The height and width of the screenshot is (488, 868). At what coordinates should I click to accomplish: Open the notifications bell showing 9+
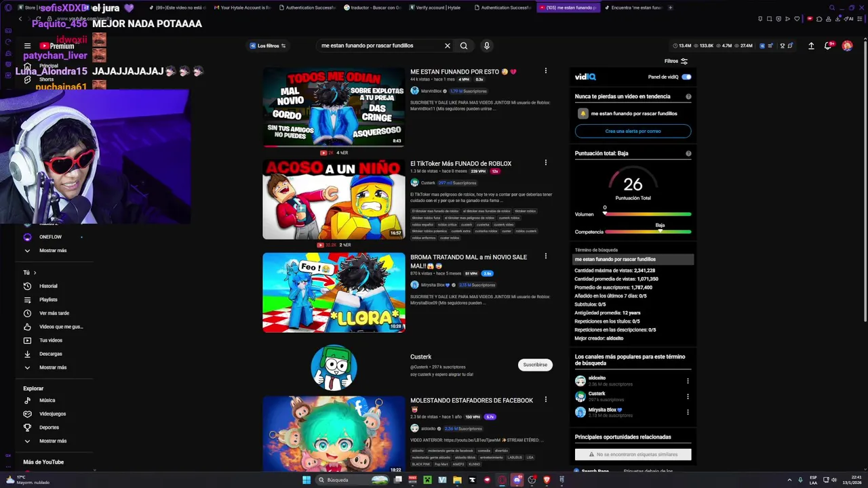point(829,45)
